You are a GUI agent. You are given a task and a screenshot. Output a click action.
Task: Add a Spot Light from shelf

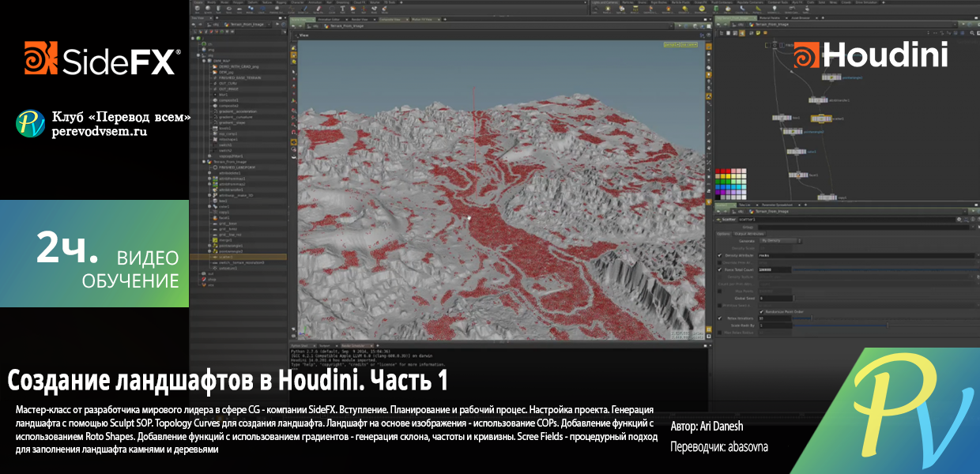(x=620, y=9)
